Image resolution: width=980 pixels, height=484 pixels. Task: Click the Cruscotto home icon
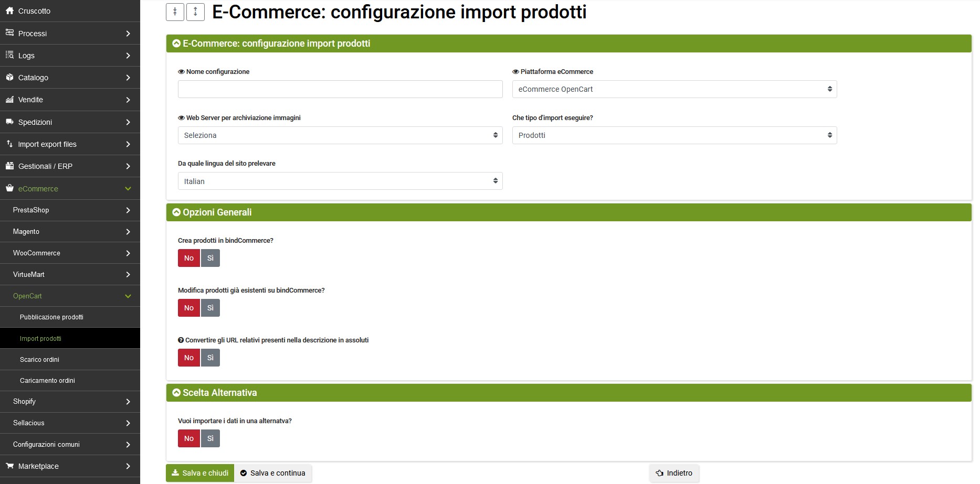(9, 10)
